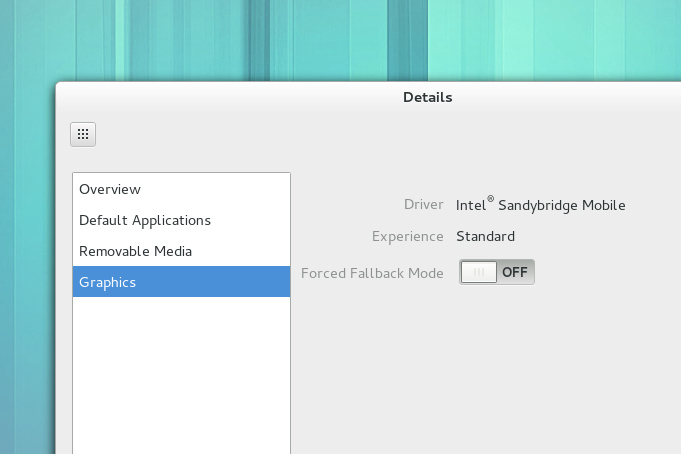This screenshot has width=681, height=454.
Task: Open the all settings grid button
Action: [83, 134]
